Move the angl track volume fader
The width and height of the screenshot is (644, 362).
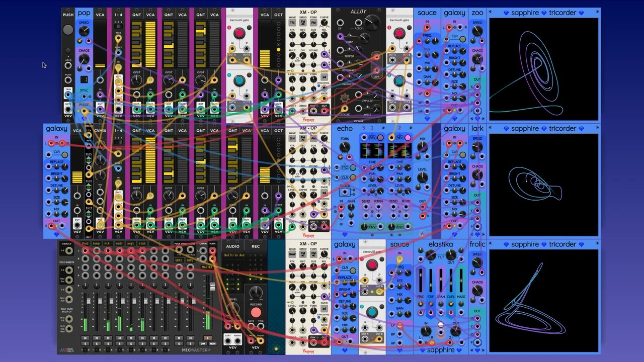[134, 301]
